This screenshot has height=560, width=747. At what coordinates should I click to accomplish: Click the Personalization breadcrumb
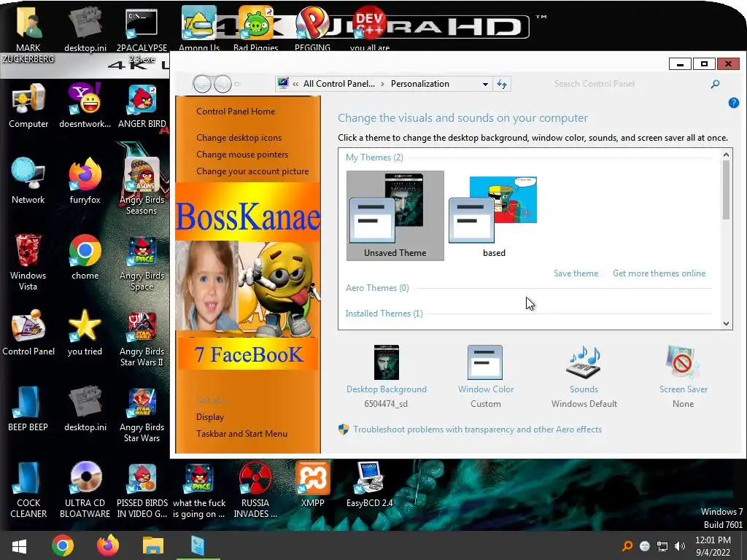[419, 84]
